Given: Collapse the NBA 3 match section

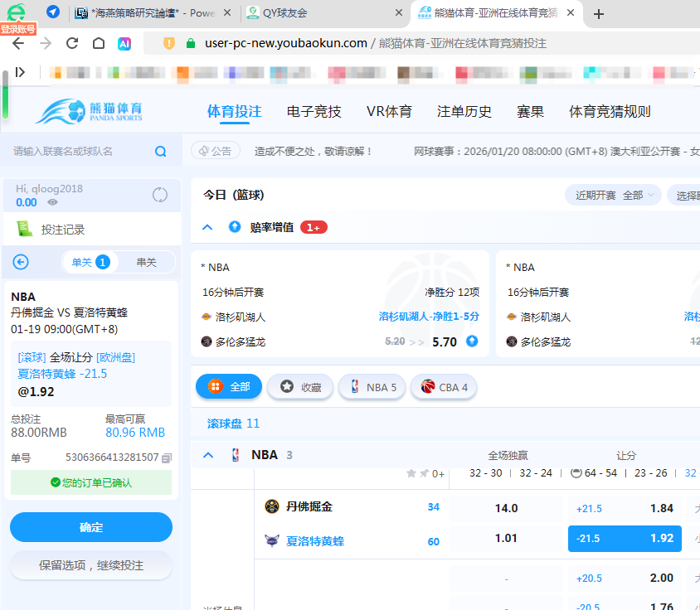Looking at the screenshot, I should [208, 455].
